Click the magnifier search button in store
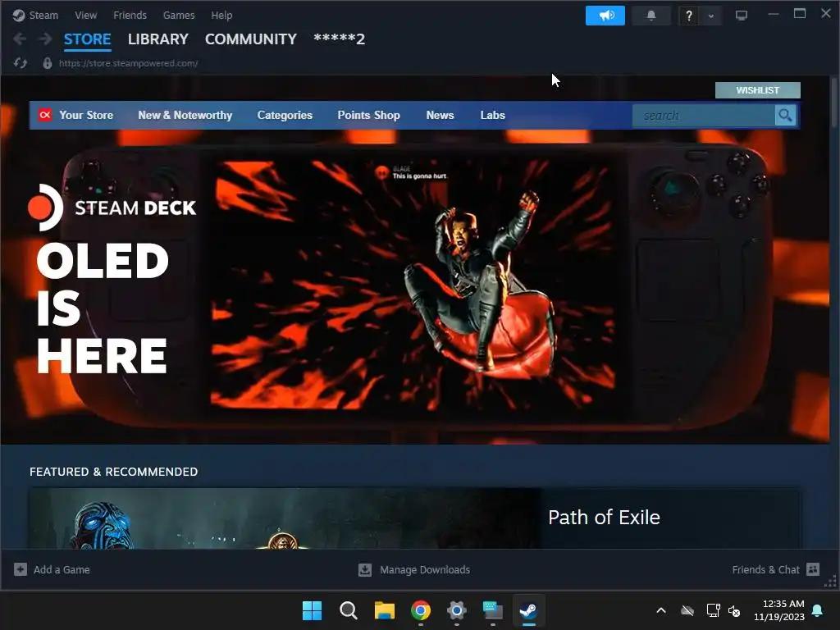This screenshot has width=840, height=630. 785,115
